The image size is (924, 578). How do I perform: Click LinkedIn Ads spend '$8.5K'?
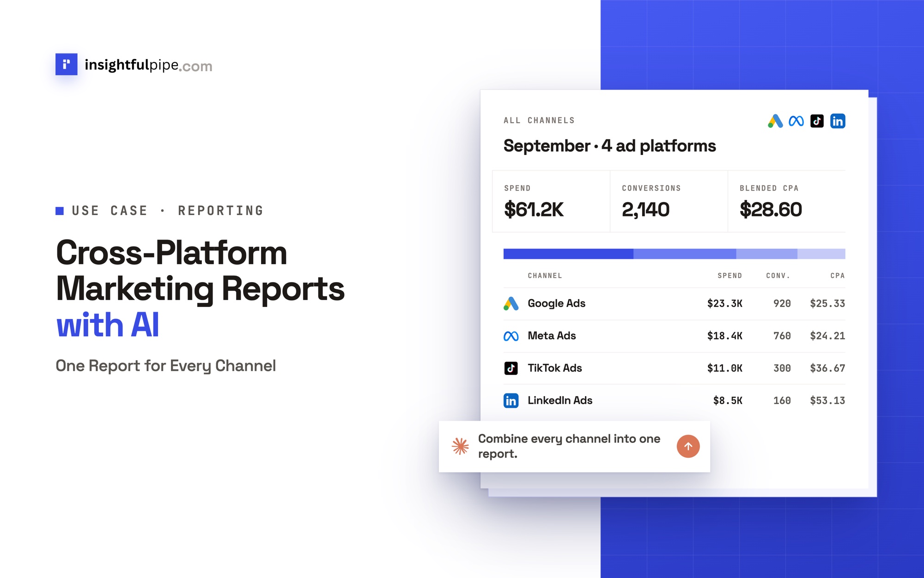(x=728, y=400)
